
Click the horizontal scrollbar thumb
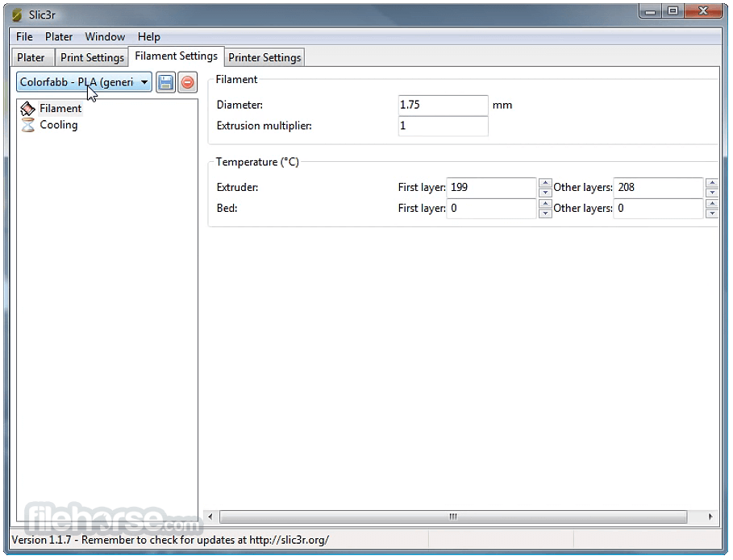(453, 516)
